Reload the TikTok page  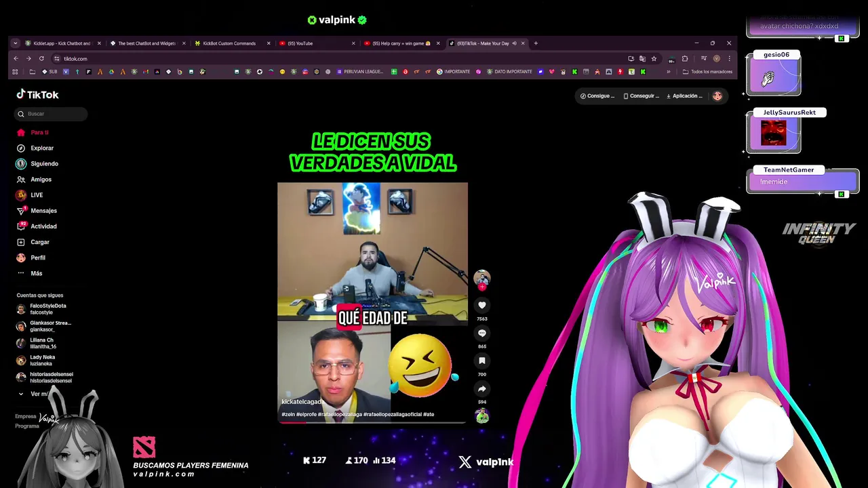tap(41, 58)
